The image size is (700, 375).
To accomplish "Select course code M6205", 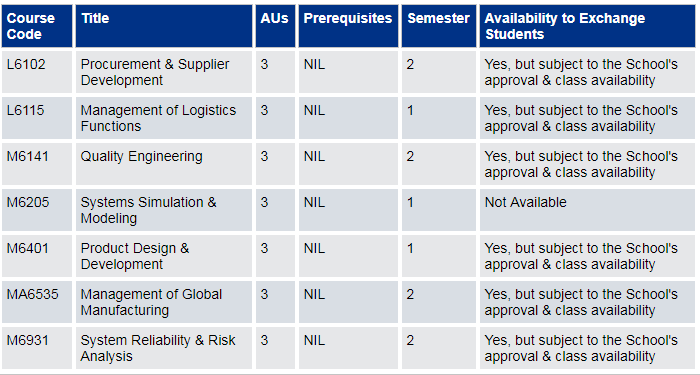I will tap(28, 202).
